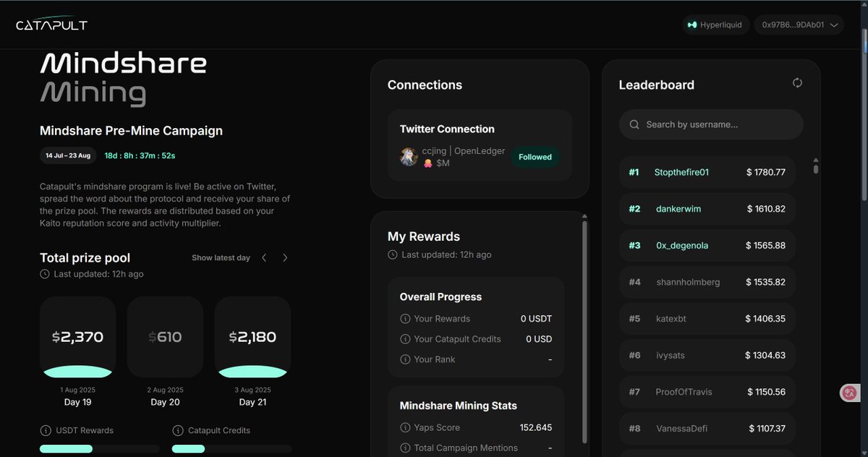Click the Catapult Credits progress bar
The height and width of the screenshot is (457, 868).
click(231, 449)
